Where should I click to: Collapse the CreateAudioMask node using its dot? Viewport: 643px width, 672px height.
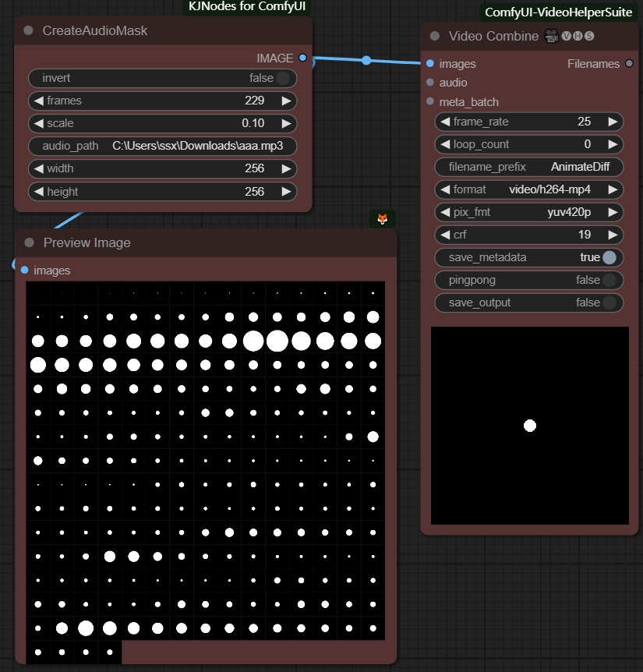[29, 30]
